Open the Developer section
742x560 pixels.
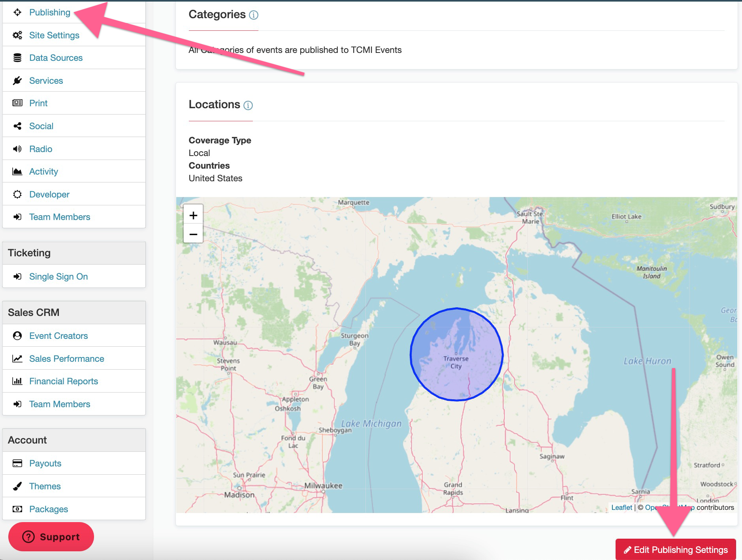[x=49, y=194]
